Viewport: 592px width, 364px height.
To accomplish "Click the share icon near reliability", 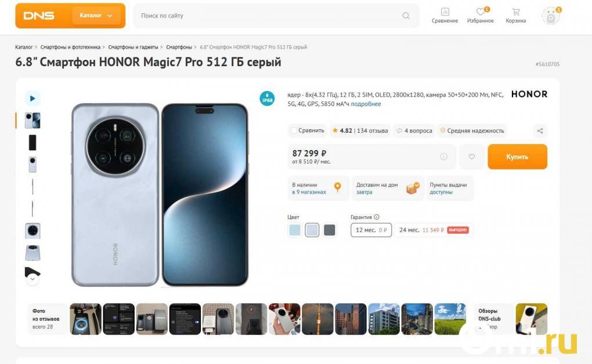I will pyautogui.click(x=540, y=130).
